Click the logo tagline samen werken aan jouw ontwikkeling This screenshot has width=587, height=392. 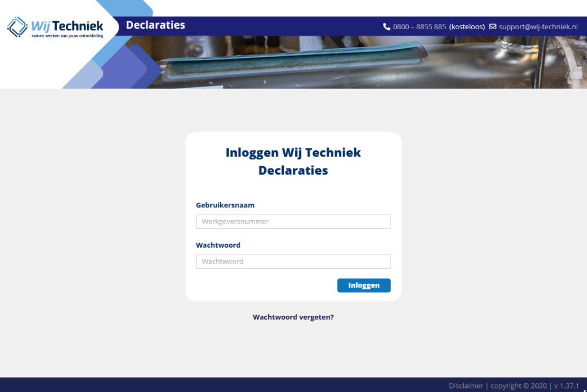(x=68, y=36)
